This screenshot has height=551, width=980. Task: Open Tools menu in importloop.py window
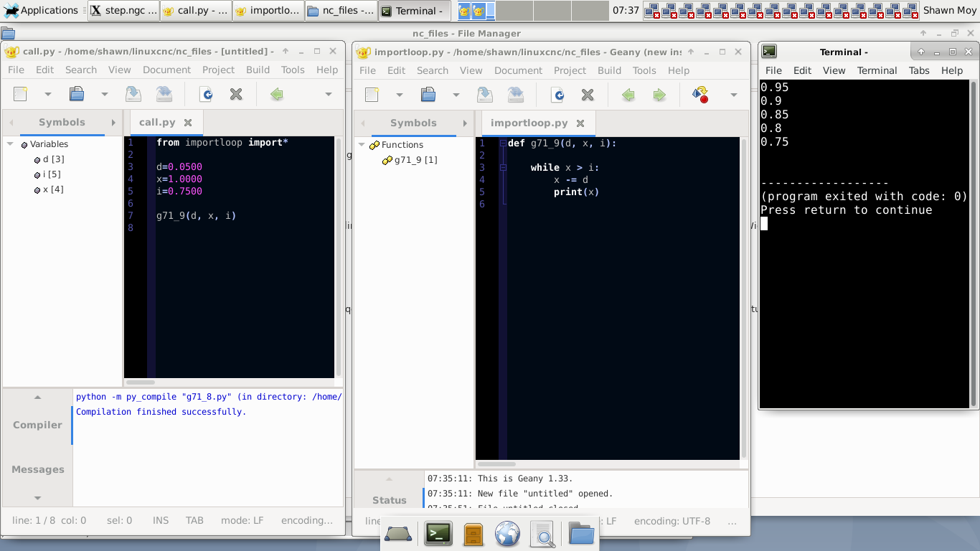pyautogui.click(x=644, y=70)
